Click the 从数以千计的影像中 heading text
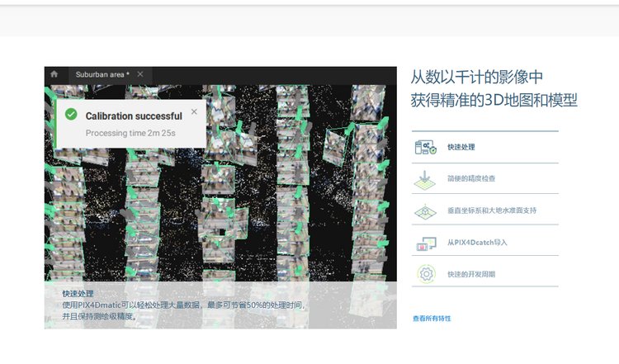Viewport: 619px width, 364px height. click(476, 78)
